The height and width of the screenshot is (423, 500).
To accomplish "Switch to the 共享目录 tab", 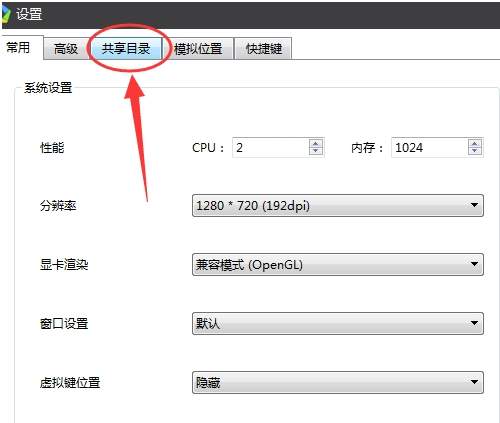I will click(126, 49).
